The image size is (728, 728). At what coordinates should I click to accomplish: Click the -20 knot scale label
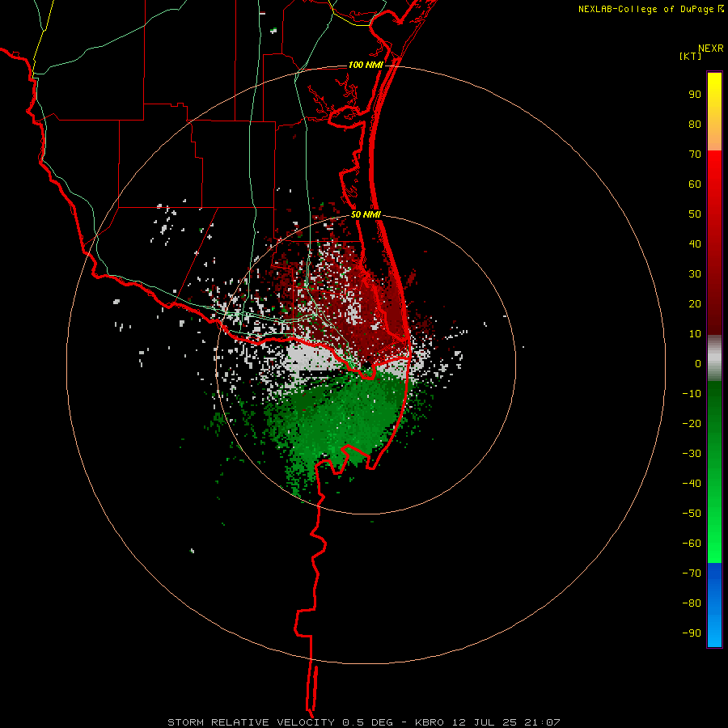pyautogui.click(x=692, y=423)
